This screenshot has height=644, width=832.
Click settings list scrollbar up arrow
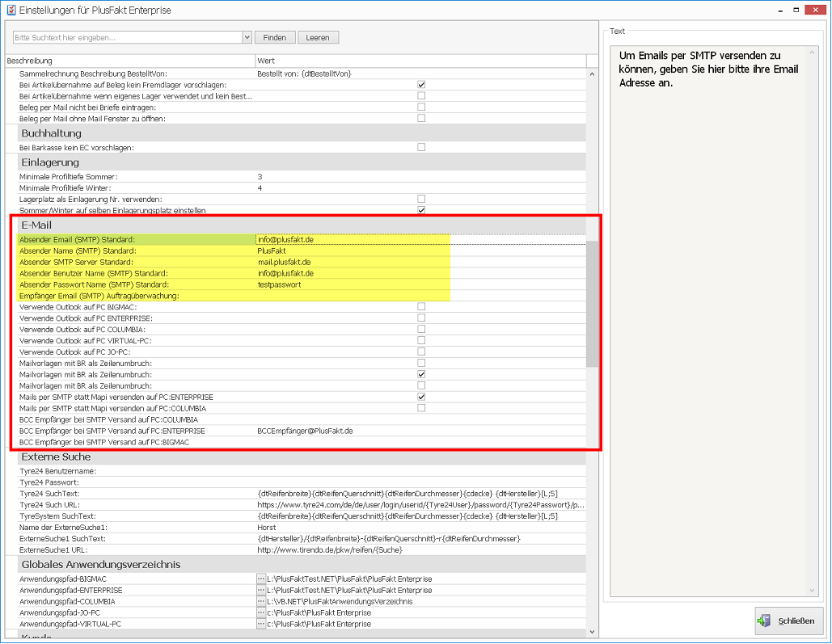[x=592, y=74]
